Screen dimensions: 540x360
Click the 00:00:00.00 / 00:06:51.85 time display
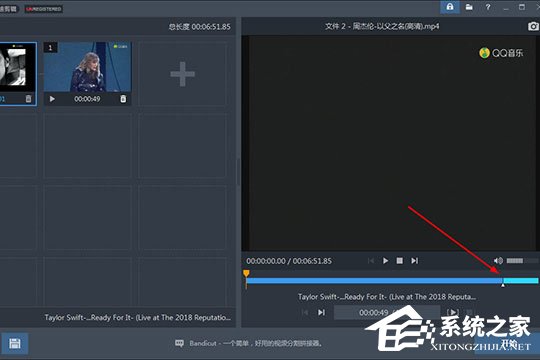point(289,261)
